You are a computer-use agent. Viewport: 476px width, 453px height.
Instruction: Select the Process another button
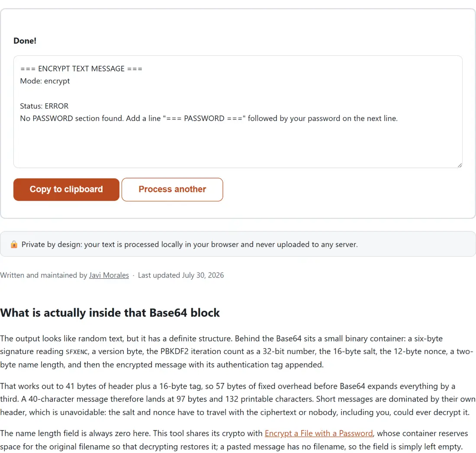pos(172,189)
